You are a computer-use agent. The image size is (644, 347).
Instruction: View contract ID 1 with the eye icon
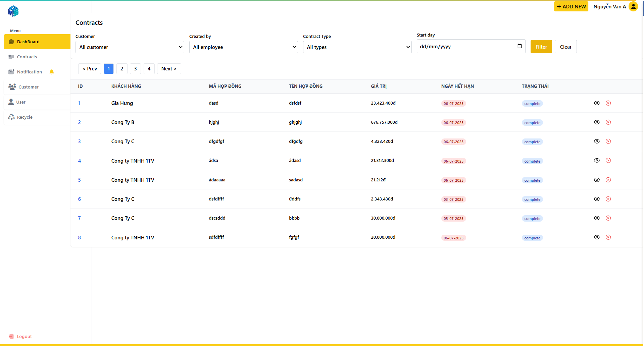click(x=597, y=103)
